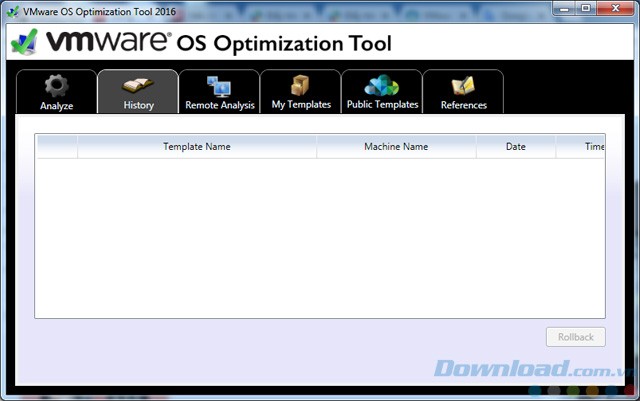
Task: Select the History tab label
Action: coord(138,105)
